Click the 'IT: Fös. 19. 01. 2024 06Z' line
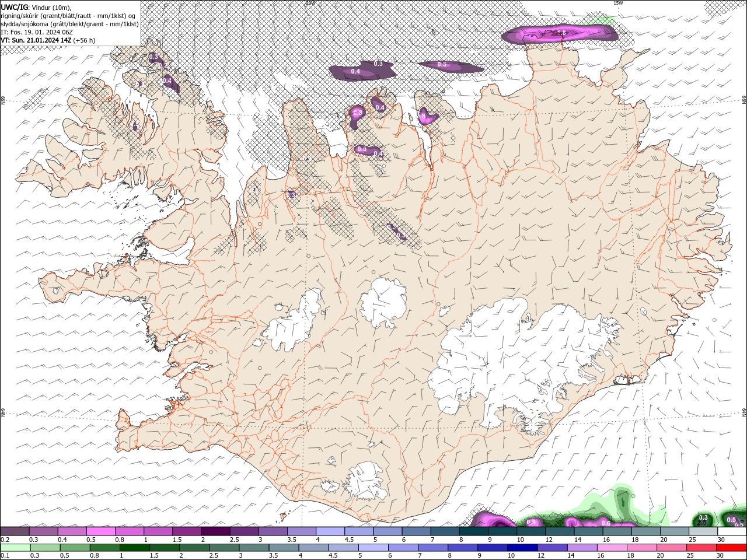This screenshot has height=560, width=747. point(37,32)
